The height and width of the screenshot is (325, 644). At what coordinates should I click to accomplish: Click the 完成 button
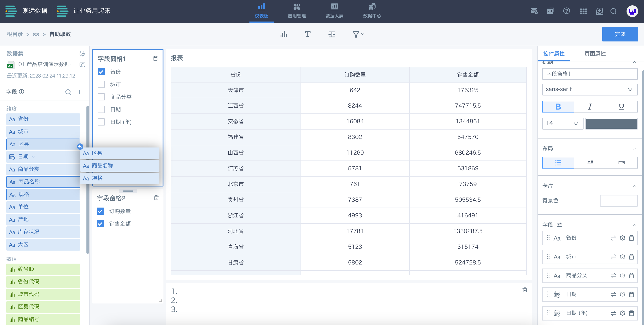pos(620,34)
